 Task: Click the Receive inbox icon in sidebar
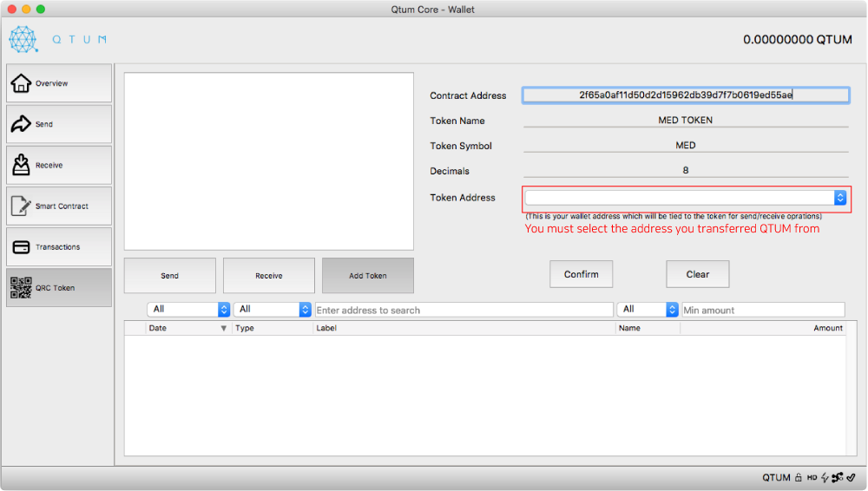pos(21,165)
